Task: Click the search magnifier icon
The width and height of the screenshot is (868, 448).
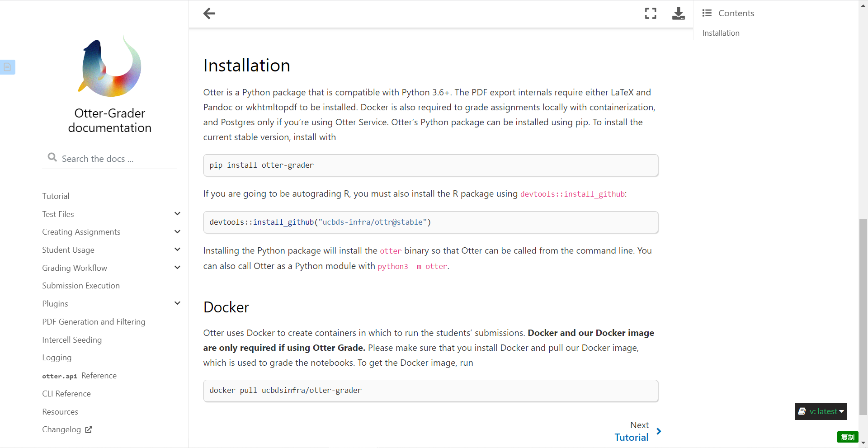Action: 52,157
